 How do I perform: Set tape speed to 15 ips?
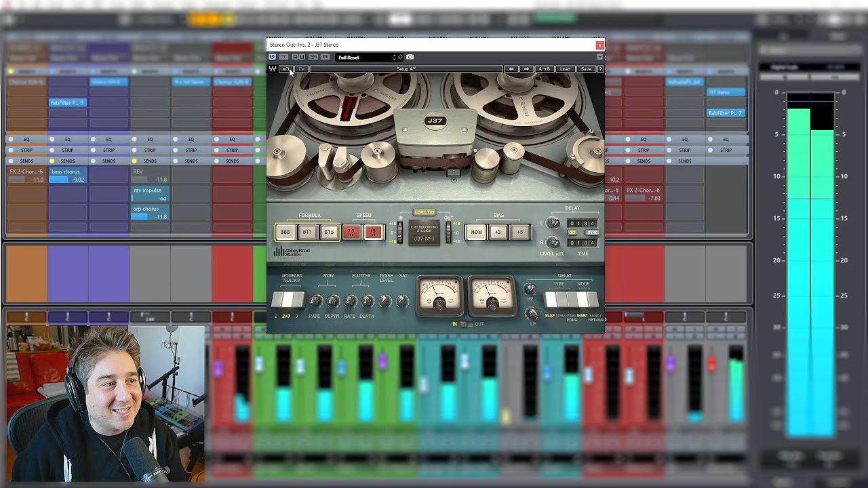[x=372, y=232]
